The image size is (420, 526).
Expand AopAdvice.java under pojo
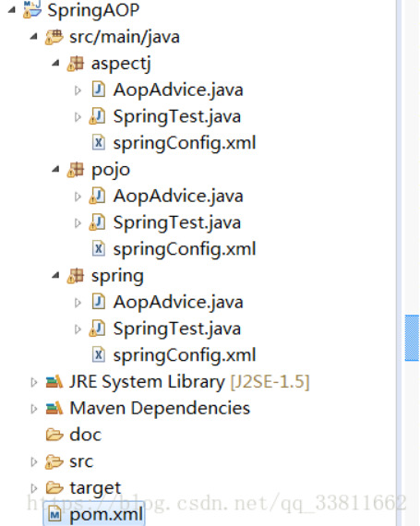tap(78, 197)
